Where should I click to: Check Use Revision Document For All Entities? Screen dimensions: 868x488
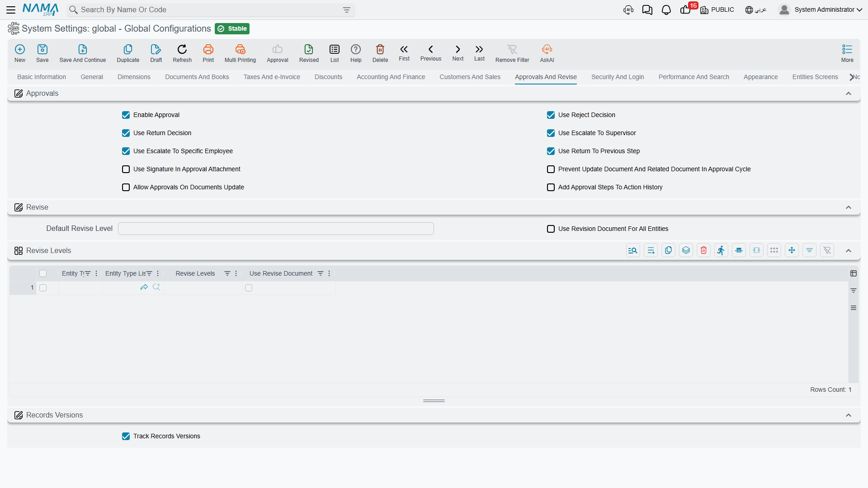(551, 229)
